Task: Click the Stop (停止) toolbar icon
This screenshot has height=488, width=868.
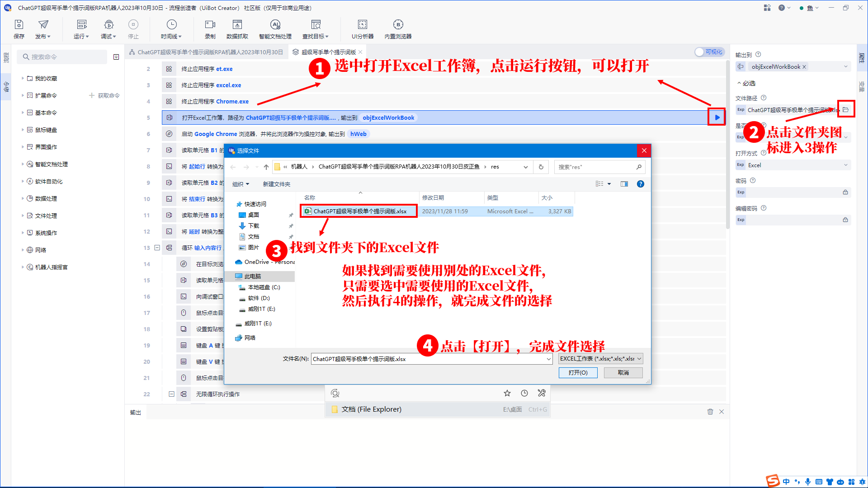Action: coord(133,29)
